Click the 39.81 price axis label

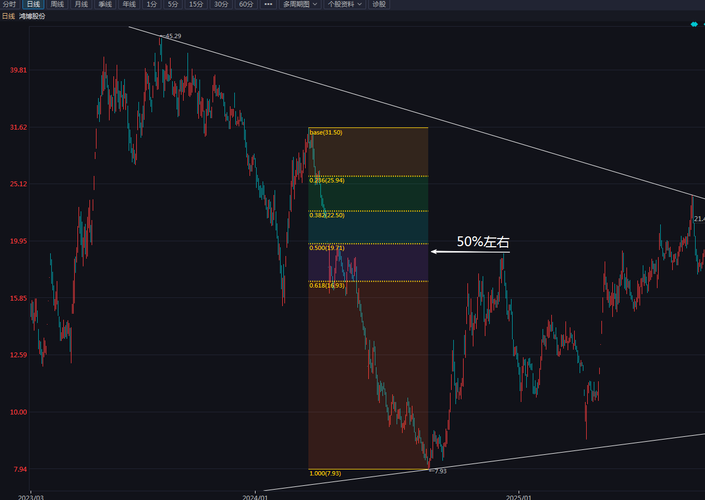click(18, 70)
